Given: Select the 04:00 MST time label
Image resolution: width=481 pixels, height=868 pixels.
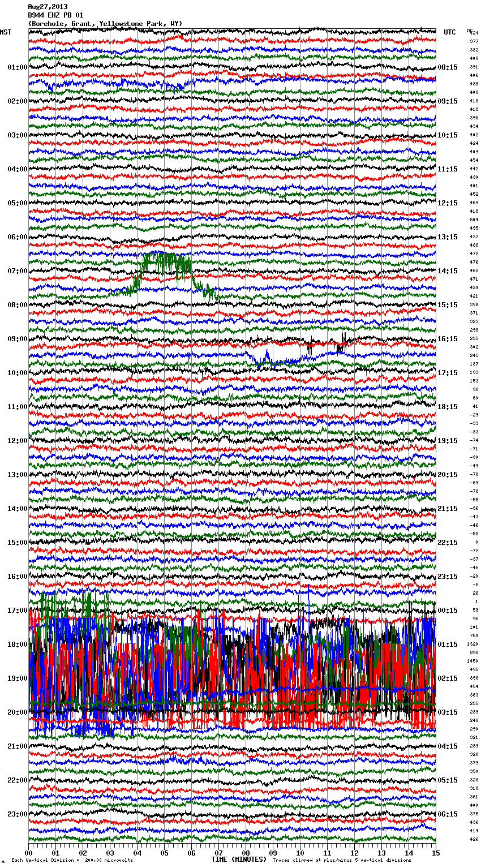Looking at the screenshot, I should 18,169.
